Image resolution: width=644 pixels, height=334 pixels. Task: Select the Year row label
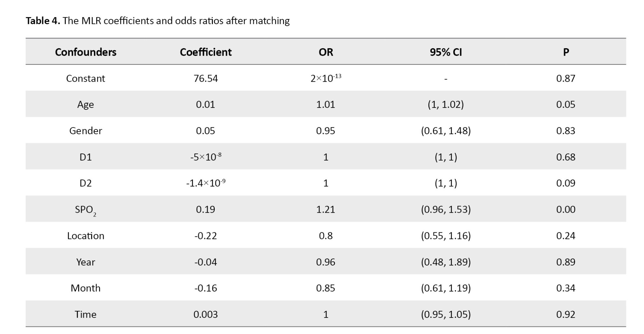point(86,262)
